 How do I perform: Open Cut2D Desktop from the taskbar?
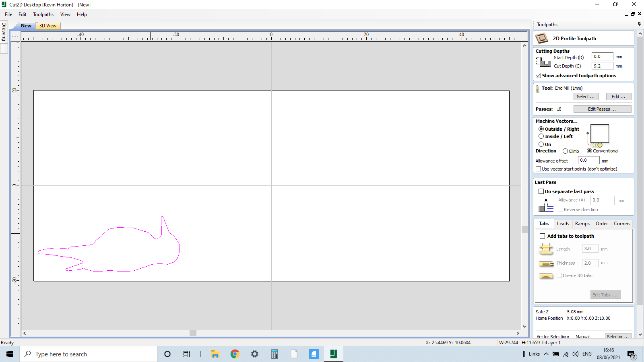point(333,354)
